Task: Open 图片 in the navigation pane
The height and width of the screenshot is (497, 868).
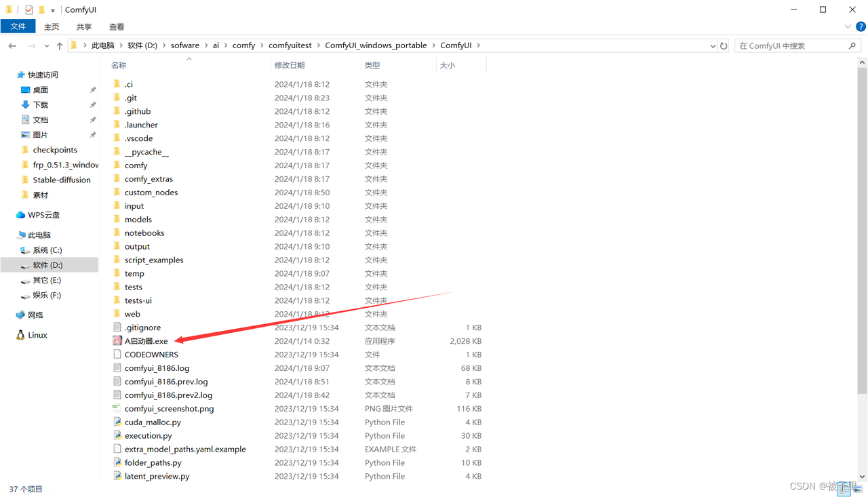Action: pyautogui.click(x=41, y=135)
